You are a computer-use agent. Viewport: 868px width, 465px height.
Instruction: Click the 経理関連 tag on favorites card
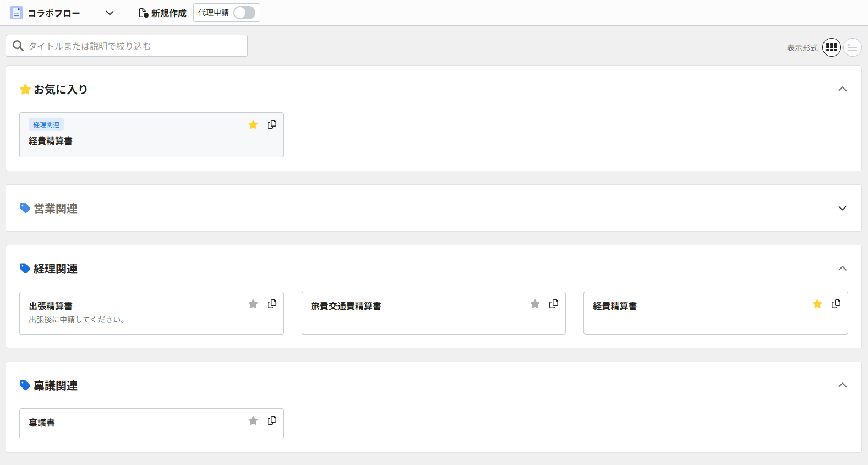[46, 124]
